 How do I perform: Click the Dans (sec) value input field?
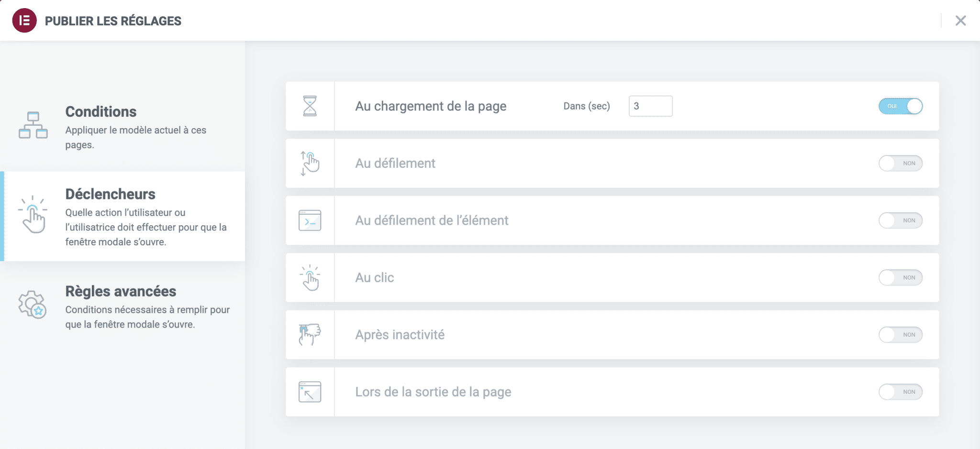point(650,106)
